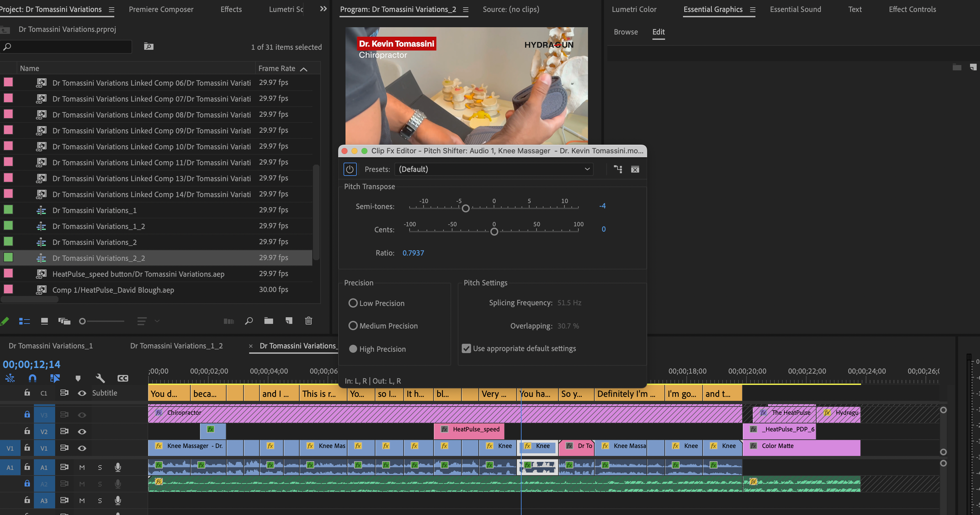980x515 pixels.
Task: Click the Ratio value 0.7937
Action: pyautogui.click(x=414, y=253)
